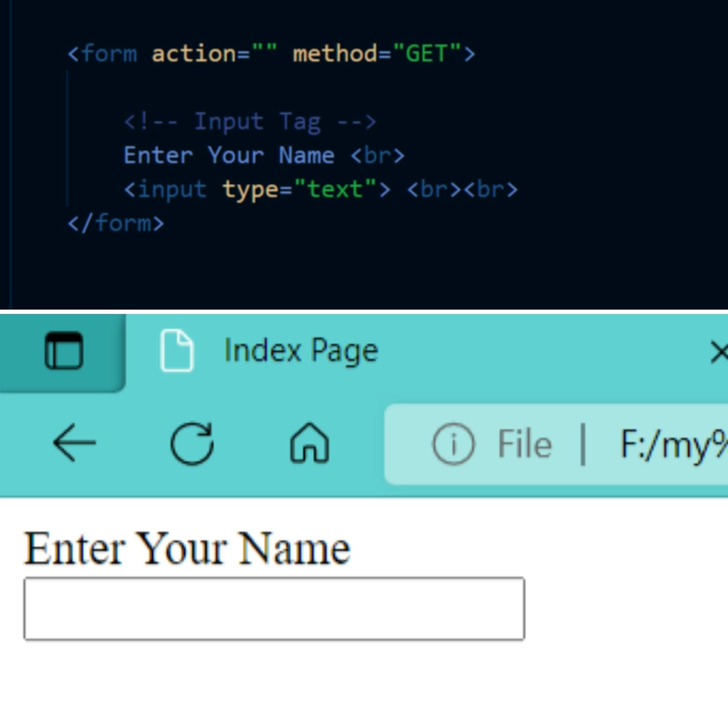Click the page icon on Index Page tab
Image resolution: width=728 pixels, height=724 pixels.
[x=177, y=350]
